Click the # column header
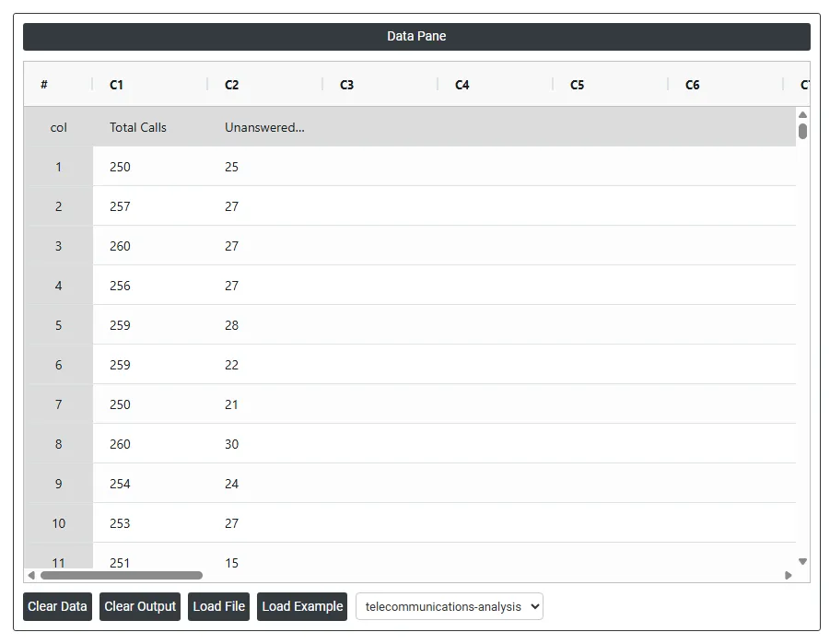This screenshot has height=644, width=830. click(58, 85)
